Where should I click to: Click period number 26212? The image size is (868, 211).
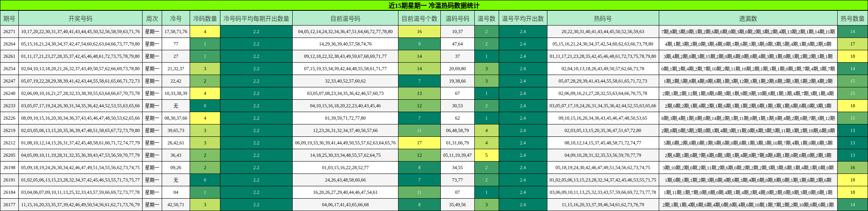[x=9, y=143]
